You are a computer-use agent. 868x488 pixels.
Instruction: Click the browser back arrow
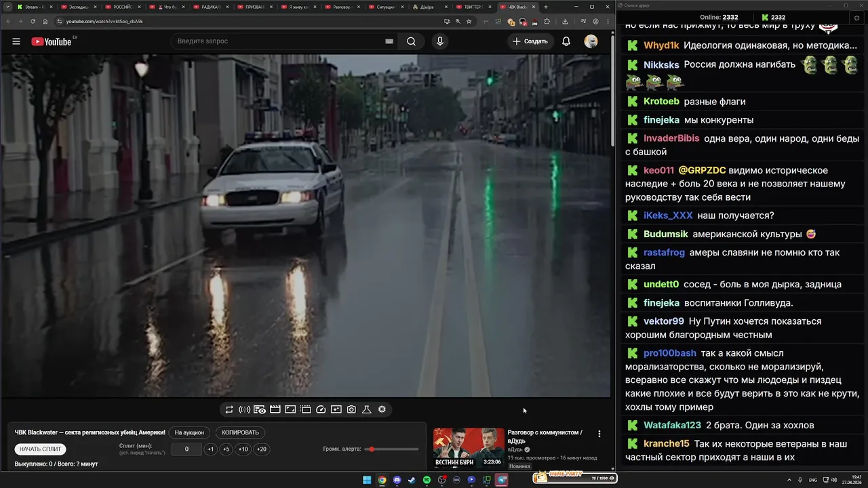click(8, 22)
